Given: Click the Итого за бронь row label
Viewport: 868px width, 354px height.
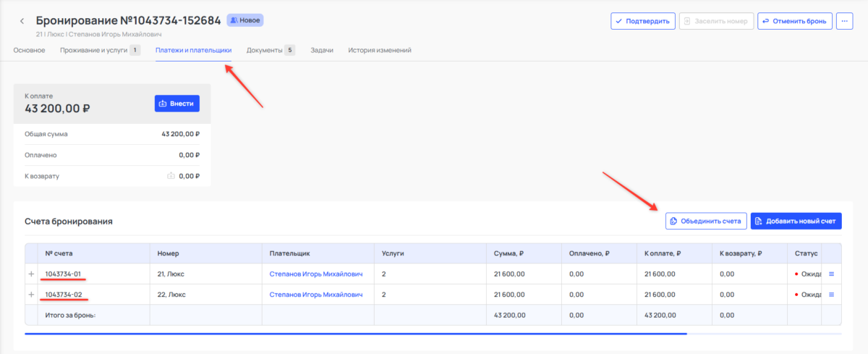Looking at the screenshot, I should 70,315.
